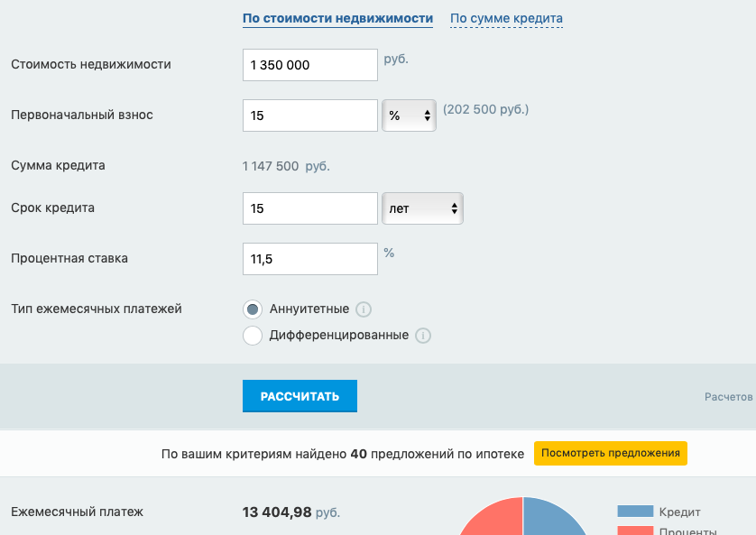Click the blue Кредит legend swatch

pyautogui.click(x=635, y=511)
